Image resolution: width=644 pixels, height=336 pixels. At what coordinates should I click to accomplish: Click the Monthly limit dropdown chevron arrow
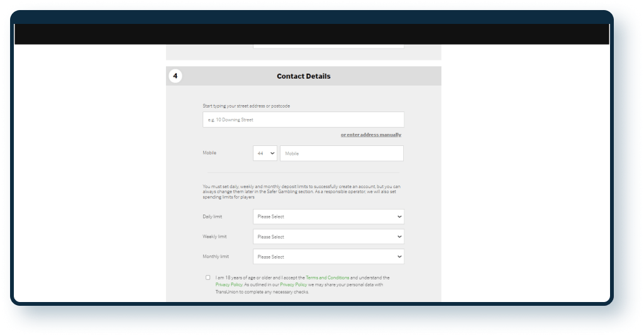pos(399,257)
